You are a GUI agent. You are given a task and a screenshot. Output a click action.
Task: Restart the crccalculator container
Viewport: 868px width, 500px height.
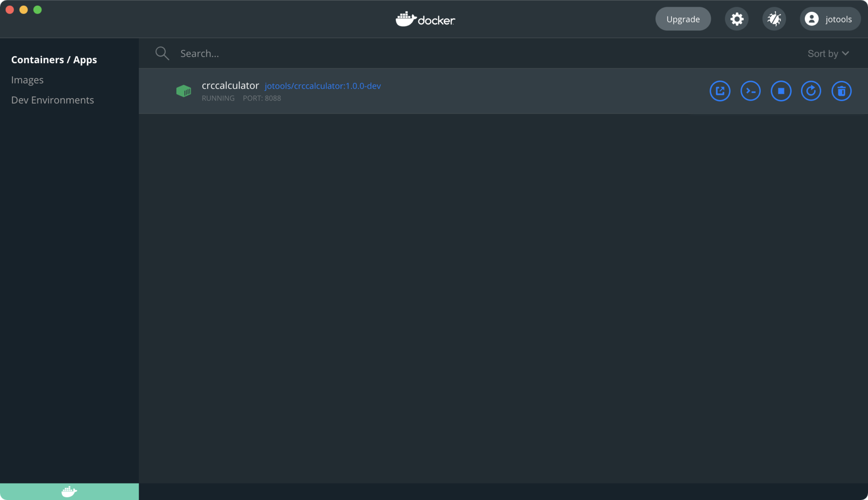point(811,91)
